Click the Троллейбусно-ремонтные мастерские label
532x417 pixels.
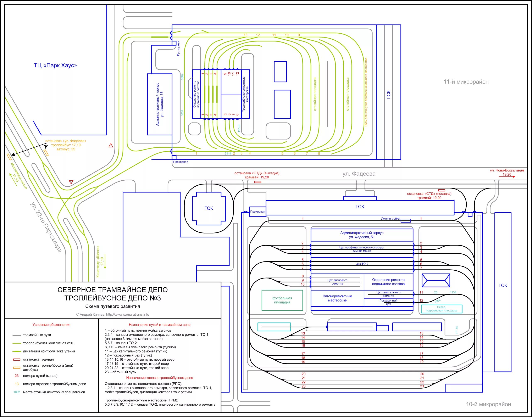coord(245,94)
